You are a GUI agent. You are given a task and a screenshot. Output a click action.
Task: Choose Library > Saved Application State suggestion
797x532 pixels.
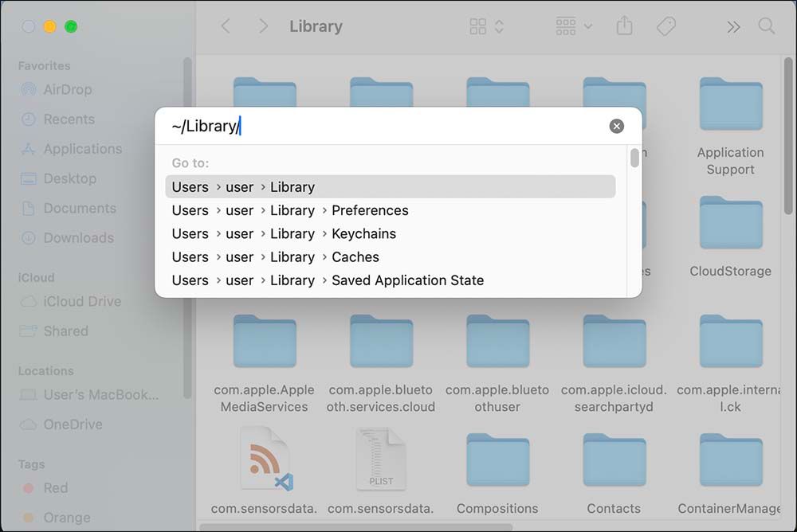tap(391, 280)
